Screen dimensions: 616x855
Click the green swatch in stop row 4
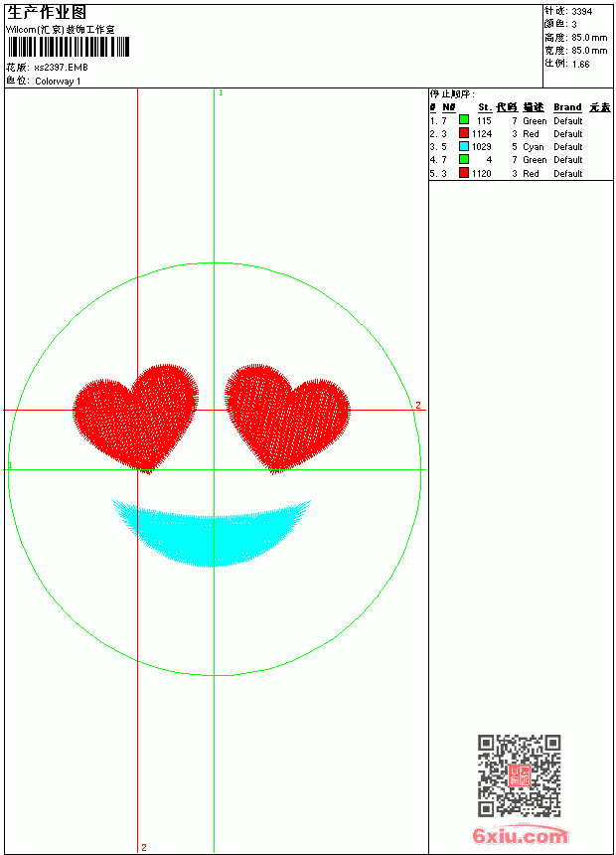[x=463, y=159]
